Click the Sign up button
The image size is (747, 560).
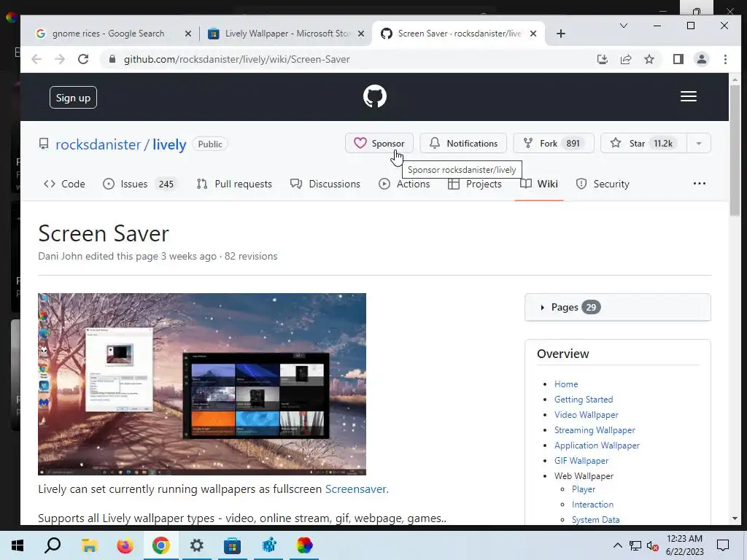point(73,98)
